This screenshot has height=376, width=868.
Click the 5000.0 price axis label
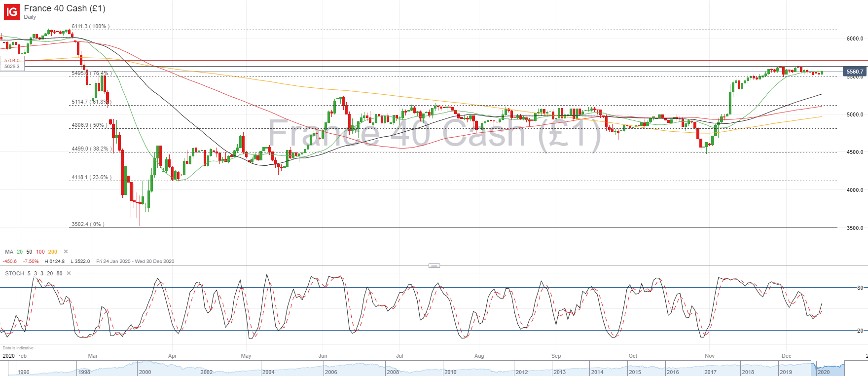tap(855, 114)
